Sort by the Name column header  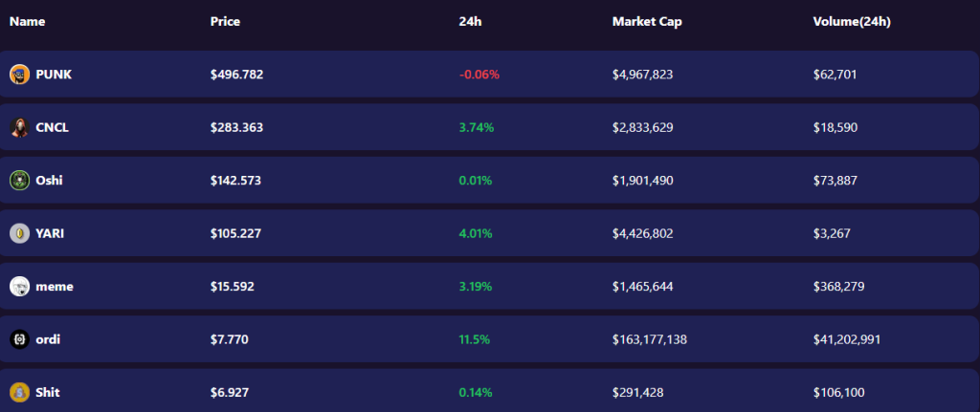(27, 22)
